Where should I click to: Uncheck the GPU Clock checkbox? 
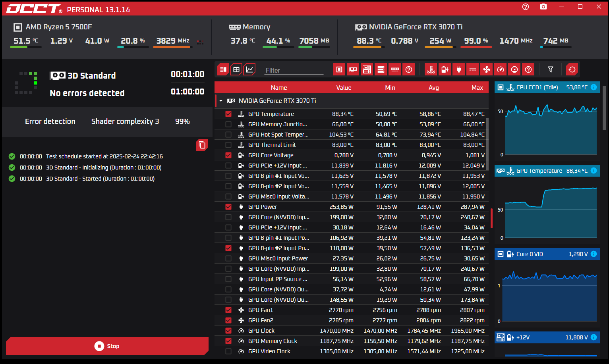click(x=228, y=331)
